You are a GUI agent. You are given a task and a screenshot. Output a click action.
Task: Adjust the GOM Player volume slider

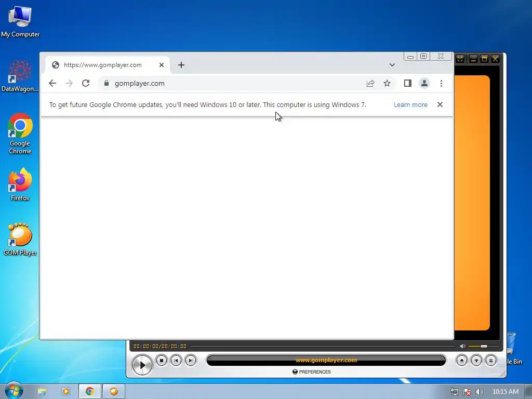pyautogui.click(x=484, y=347)
